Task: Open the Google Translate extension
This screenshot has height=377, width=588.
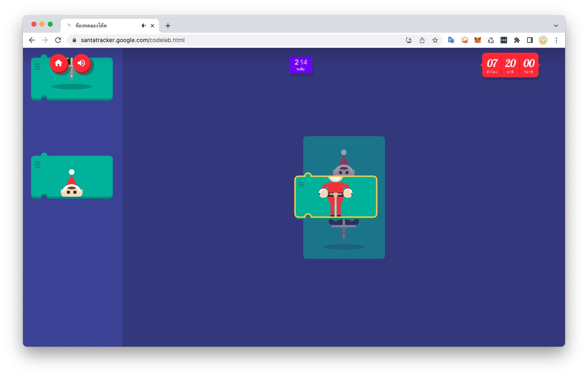Action: [451, 40]
